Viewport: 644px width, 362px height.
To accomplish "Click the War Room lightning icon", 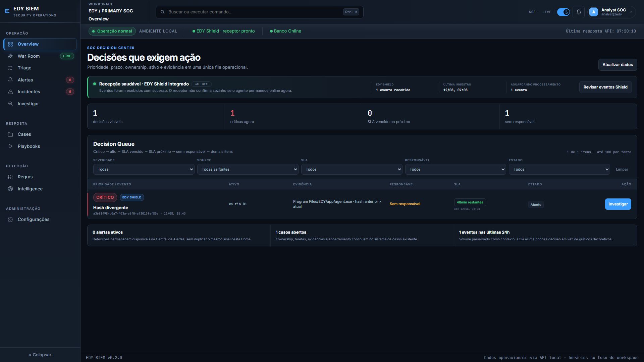I will [10, 56].
